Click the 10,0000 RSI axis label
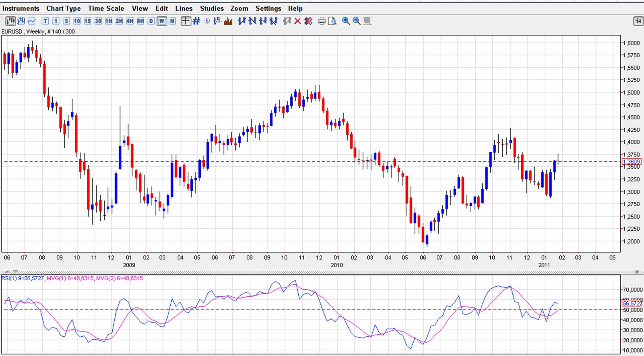644x356 pixels. (x=633, y=350)
